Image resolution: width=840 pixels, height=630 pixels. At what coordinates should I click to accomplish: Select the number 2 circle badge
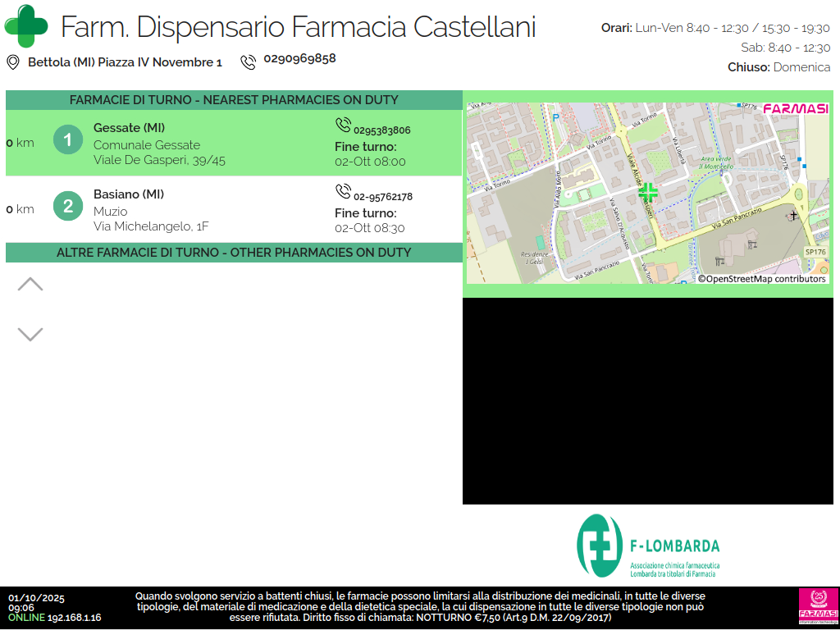pyautogui.click(x=68, y=206)
